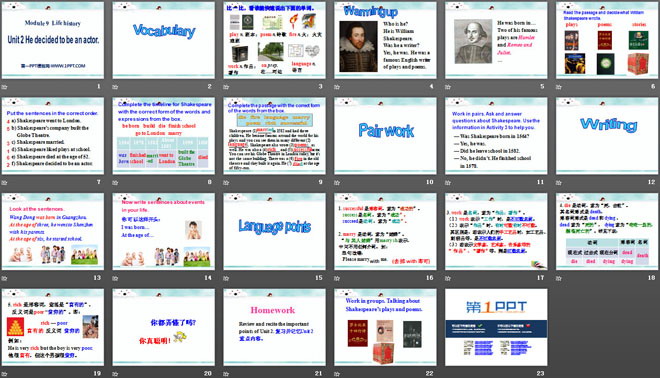Screen dimensions: 660x378
Task: Select the Homework slide thumbnail
Action: [274, 327]
